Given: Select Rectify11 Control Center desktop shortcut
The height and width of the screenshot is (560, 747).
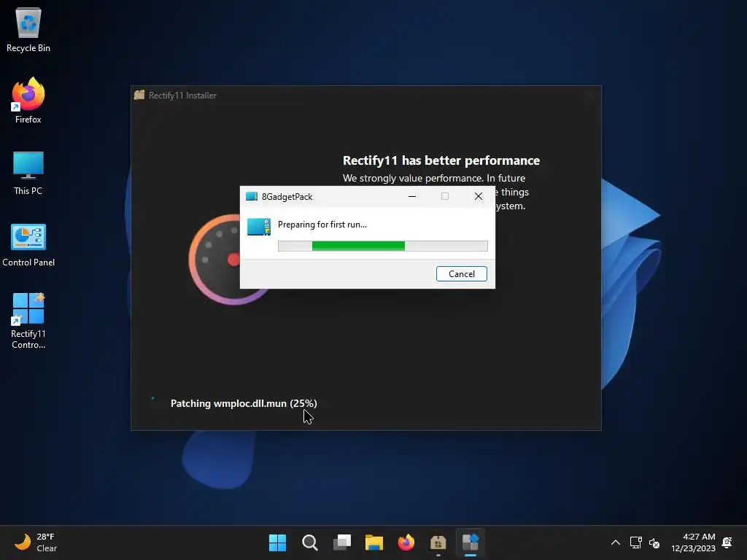Looking at the screenshot, I should pyautogui.click(x=28, y=321).
